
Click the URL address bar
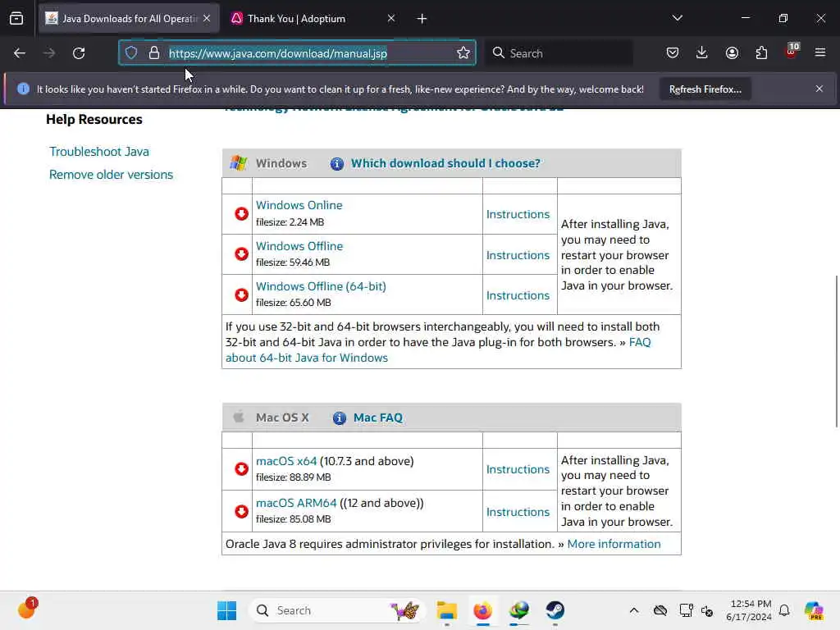[297, 53]
